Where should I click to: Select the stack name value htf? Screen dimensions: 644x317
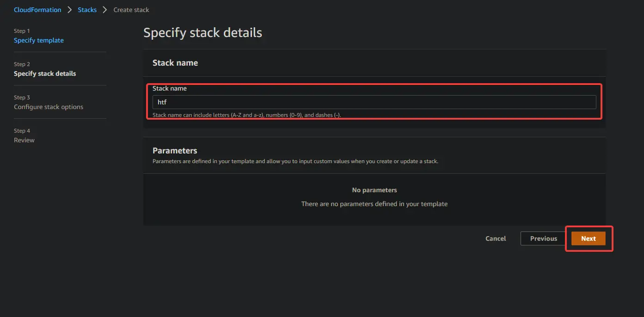pos(162,102)
